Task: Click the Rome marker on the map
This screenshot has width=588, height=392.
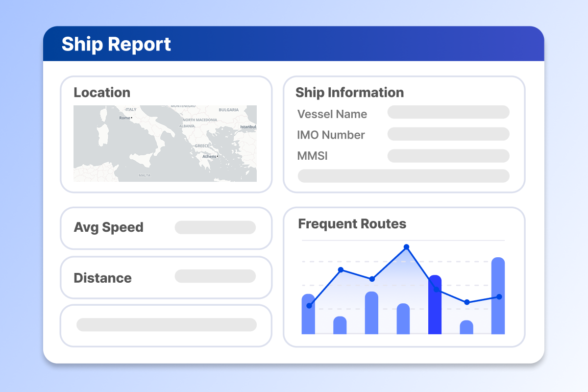Action: [x=132, y=118]
